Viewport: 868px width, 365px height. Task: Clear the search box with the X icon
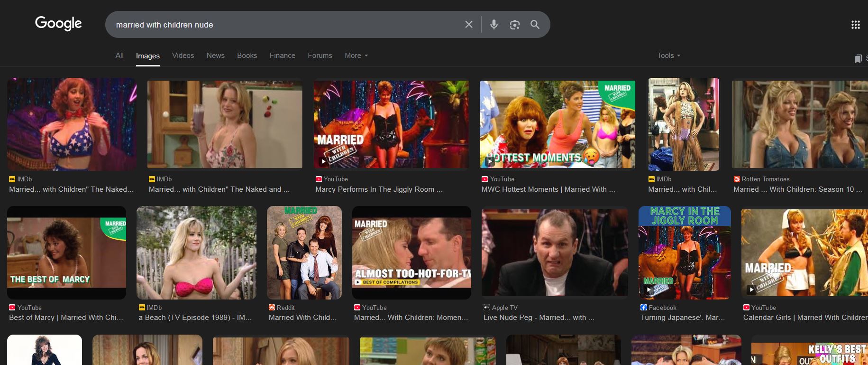469,25
